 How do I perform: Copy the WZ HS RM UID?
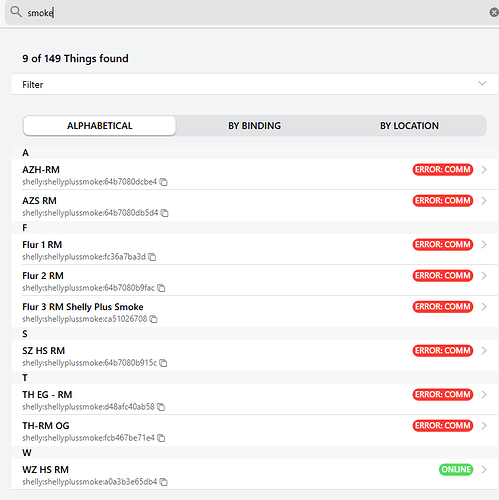coord(163,482)
